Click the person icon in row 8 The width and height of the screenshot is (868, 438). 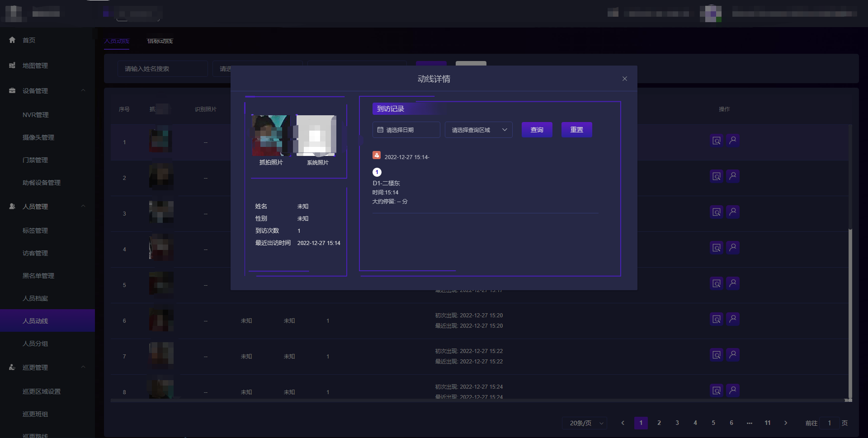733,390
